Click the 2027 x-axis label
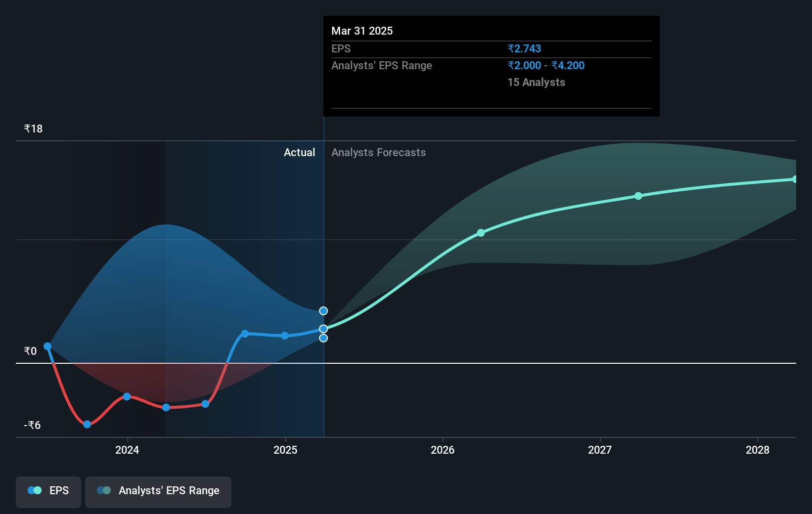Screen dimensions: 812x514 point(600,450)
